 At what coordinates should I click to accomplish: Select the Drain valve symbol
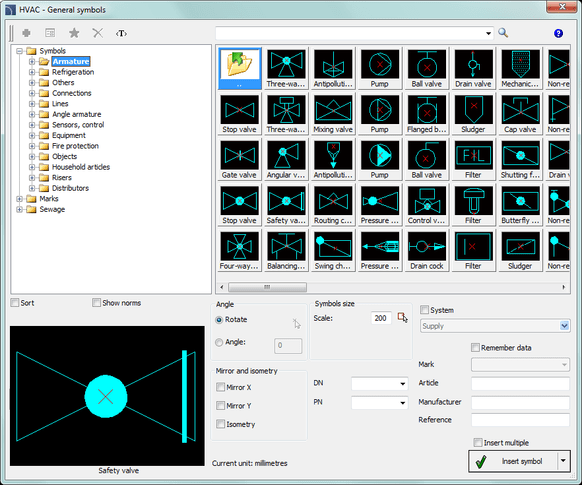(473, 69)
